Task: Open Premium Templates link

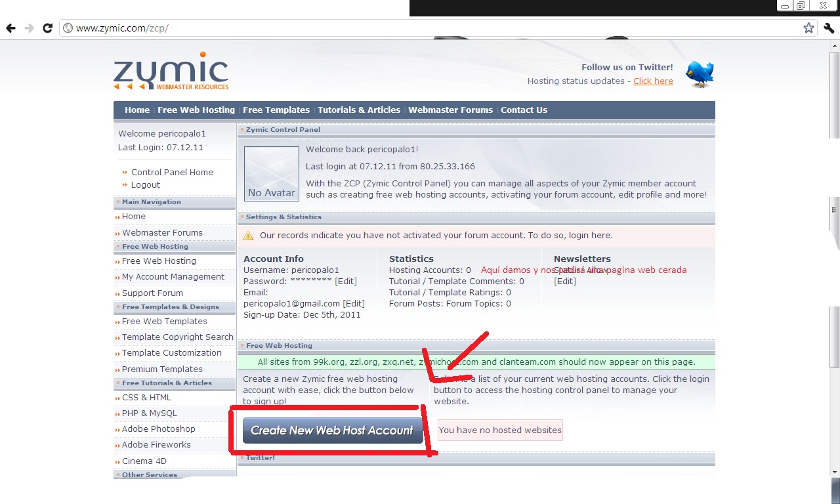Action: pos(162,369)
